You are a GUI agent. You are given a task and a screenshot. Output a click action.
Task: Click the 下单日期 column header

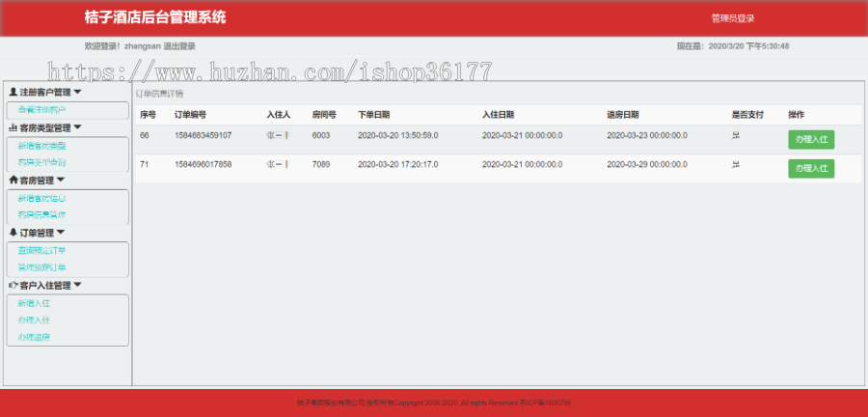pyautogui.click(x=373, y=115)
